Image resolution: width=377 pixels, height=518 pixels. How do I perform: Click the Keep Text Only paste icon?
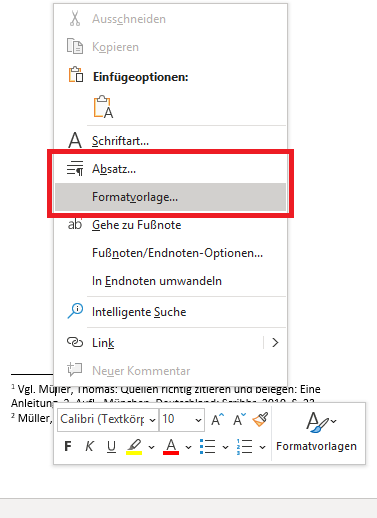click(x=104, y=107)
